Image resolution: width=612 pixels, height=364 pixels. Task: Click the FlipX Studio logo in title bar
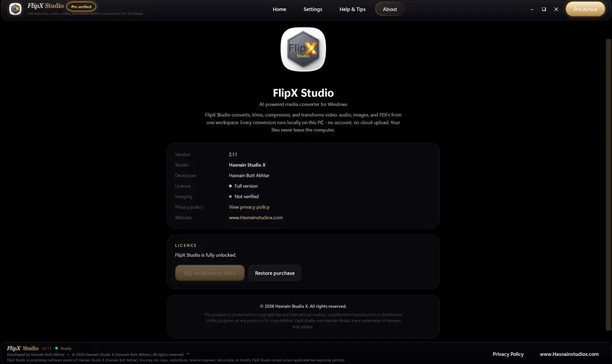(x=16, y=9)
